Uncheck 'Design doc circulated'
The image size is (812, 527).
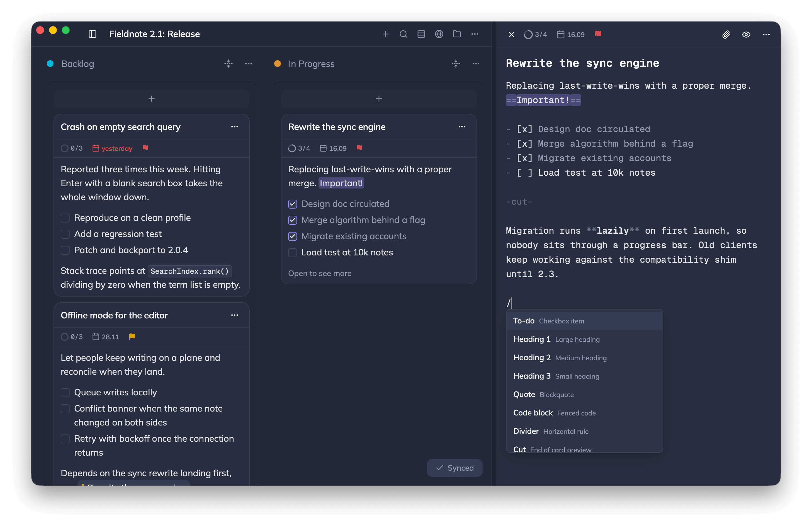(292, 204)
